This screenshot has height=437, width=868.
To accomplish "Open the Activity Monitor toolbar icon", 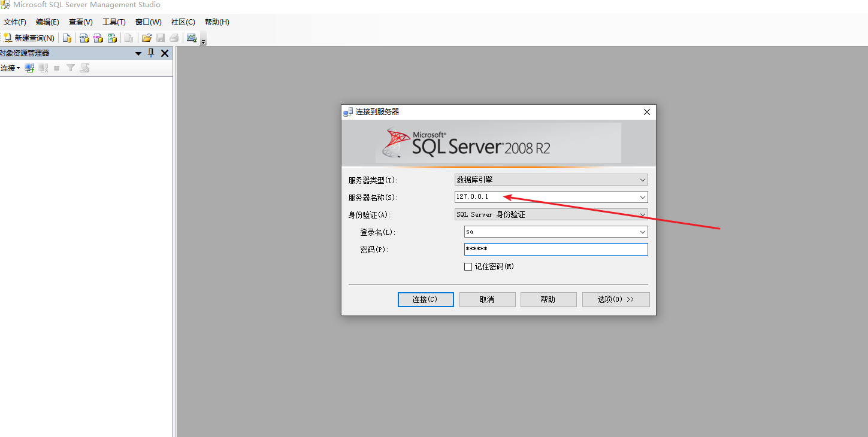I will [x=192, y=38].
